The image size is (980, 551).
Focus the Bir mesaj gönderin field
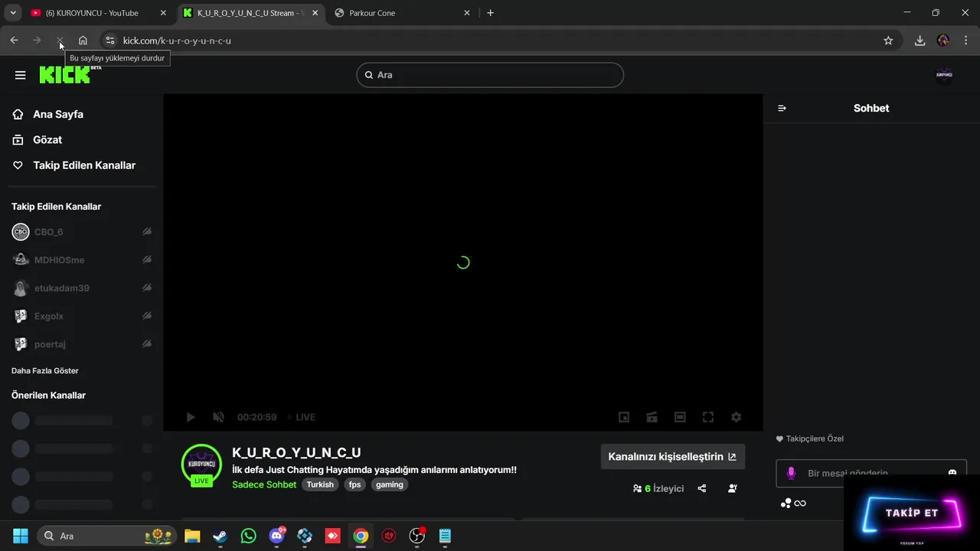click(x=871, y=474)
